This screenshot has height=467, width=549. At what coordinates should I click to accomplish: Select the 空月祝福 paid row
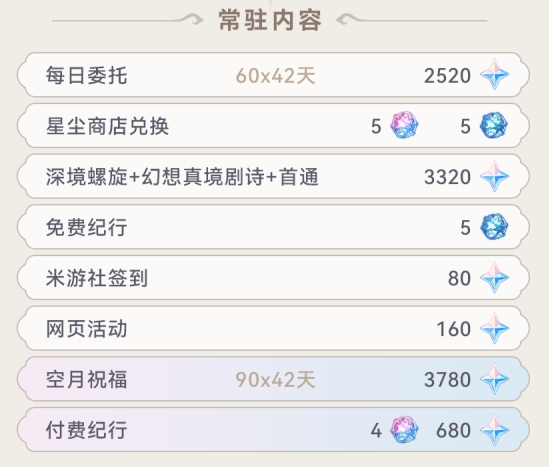(x=273, y=379)
